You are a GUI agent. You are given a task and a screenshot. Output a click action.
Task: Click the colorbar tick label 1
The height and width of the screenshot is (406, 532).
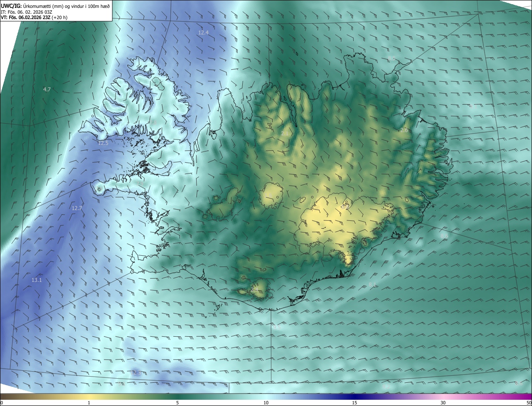click(89, 403)
